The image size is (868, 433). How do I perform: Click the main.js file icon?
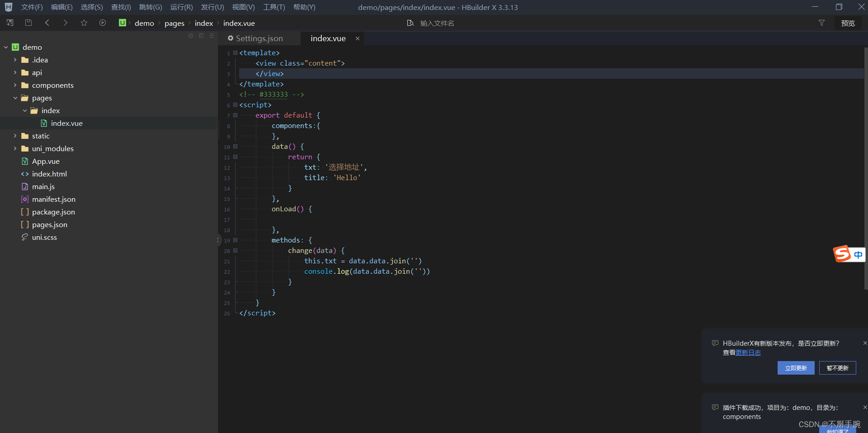tap(25, 186)
